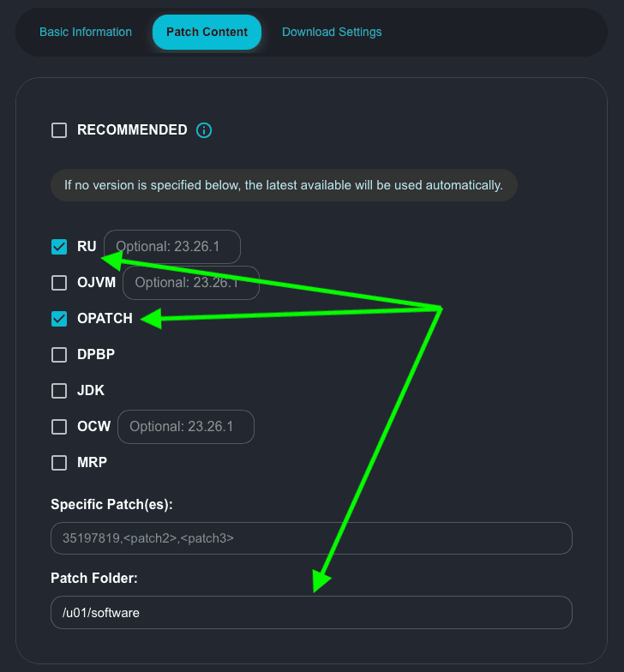Screen dimensions: 624x672
Task: Click the info icon next to RECOMMENDED
Action: point(204,130)
